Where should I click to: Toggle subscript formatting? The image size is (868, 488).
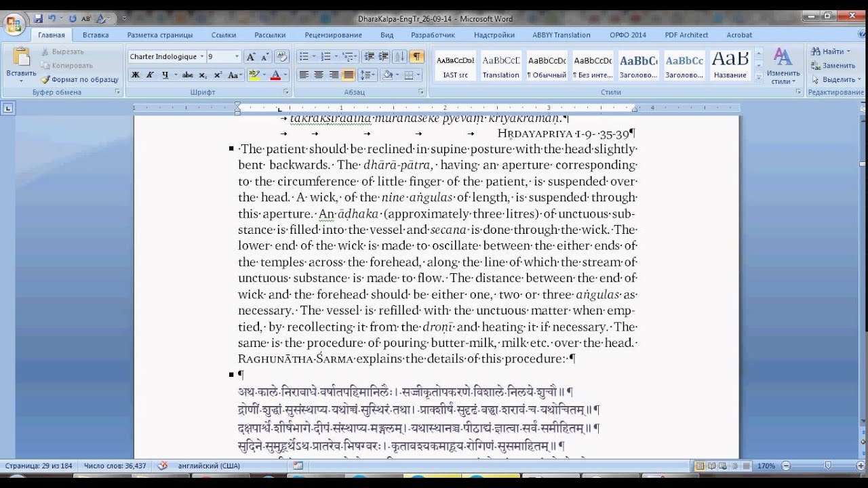[203, 75]
